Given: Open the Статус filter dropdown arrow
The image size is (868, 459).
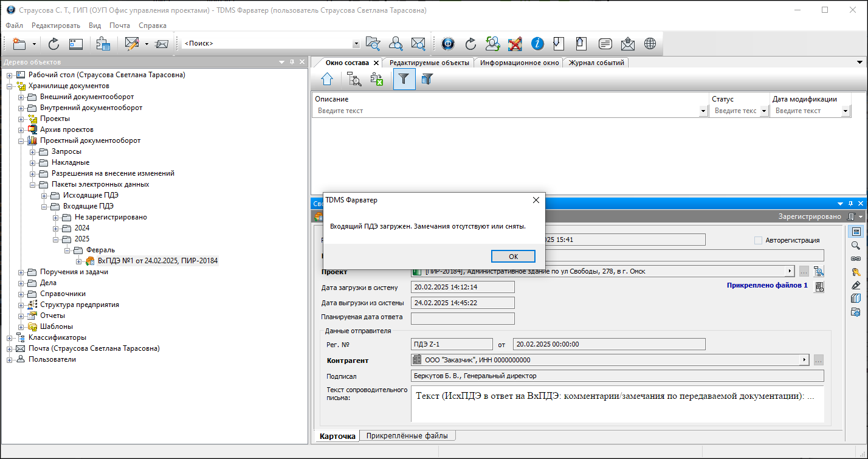Looking at the screenshot, I should [x=764, y=111].
